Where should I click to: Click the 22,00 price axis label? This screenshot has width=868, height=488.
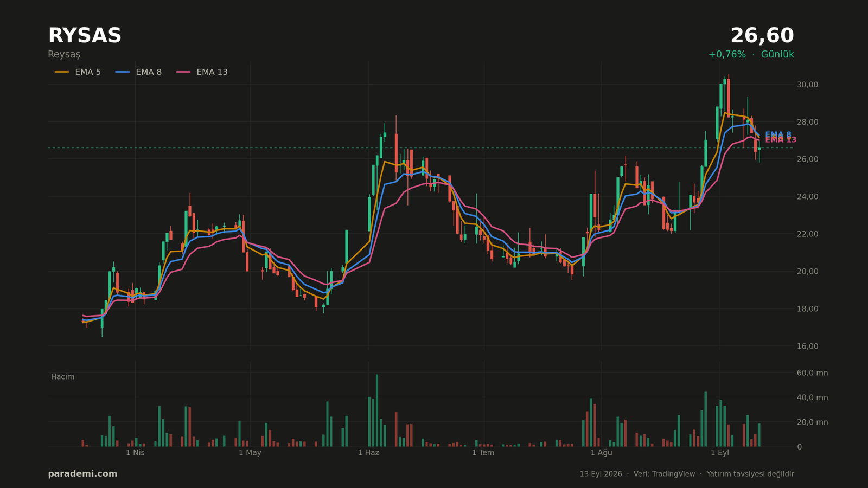coord(807,234)
